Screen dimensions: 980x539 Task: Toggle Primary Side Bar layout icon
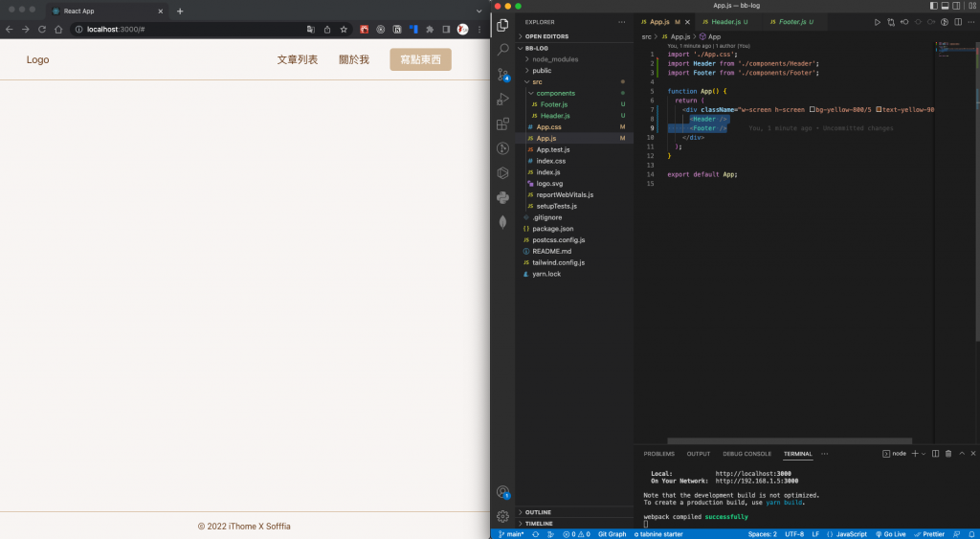[934, 6]
